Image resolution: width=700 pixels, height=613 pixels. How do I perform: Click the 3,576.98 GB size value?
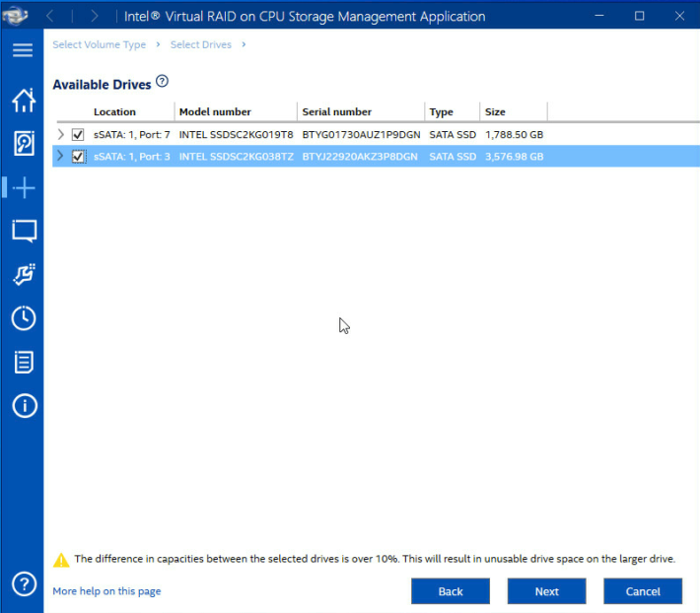(x=515, y=157)
